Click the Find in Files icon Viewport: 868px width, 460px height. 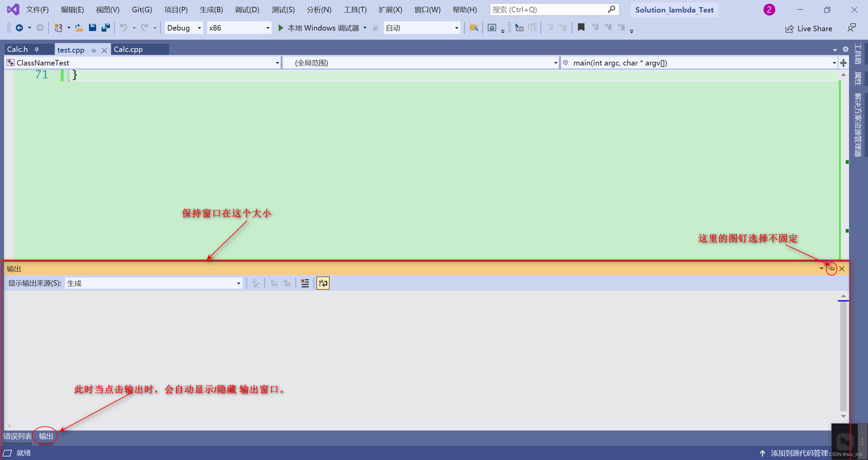(x=474, y=28)
